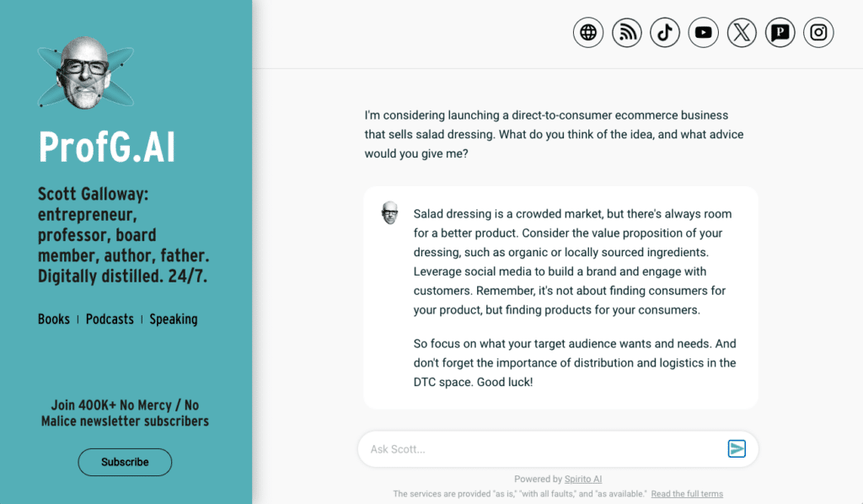The width and height of the screenshot is (863, 504).
Task: Open the RSS feed icon
Action: coord(627,33)
